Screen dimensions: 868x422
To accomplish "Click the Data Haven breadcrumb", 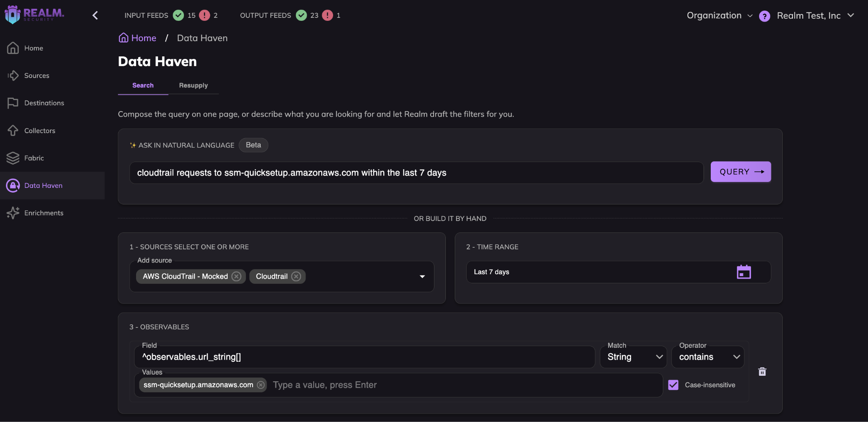I will pyautogui.click(x=202, y=38).
